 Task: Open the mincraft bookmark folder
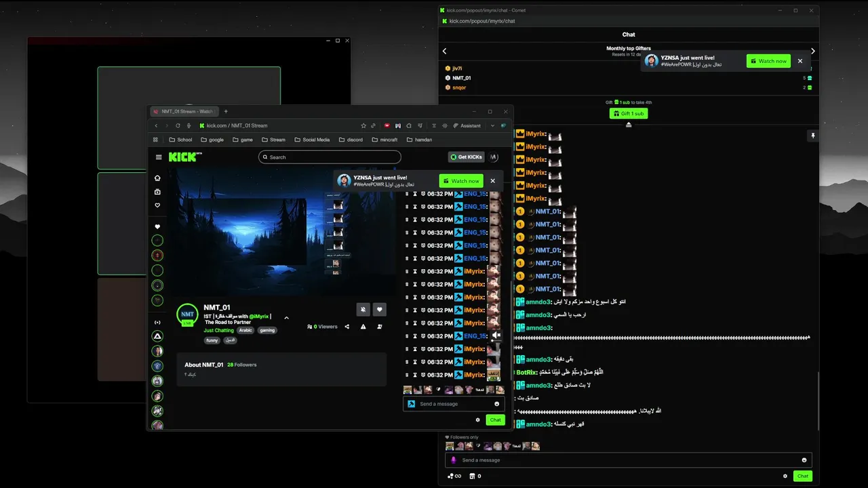pyautogui.click(x=384, y=140)
